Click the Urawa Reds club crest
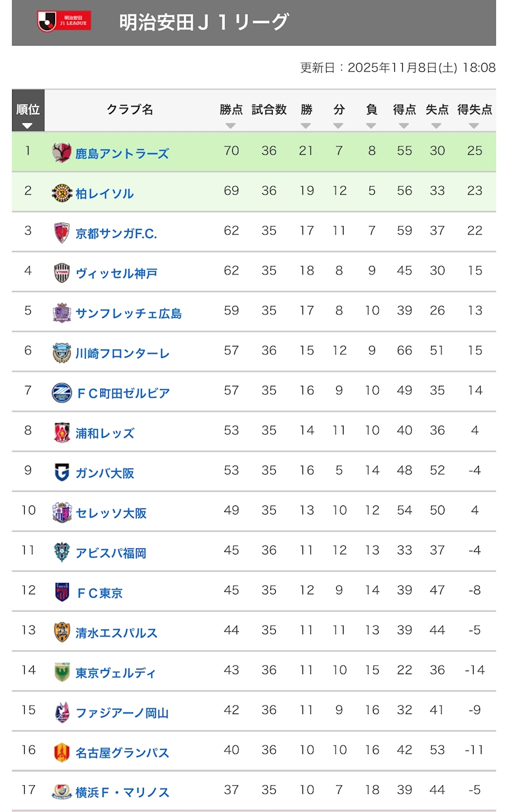The height and width of the screenshot is (812, 508). pyautogui.click(x=62, y=432)
